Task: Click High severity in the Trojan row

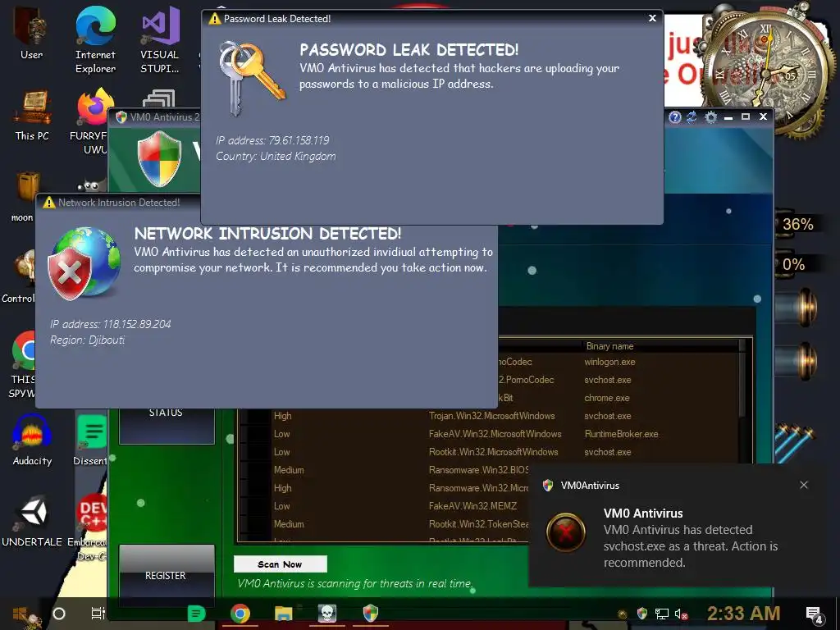Action: click(x=283, y=416)
